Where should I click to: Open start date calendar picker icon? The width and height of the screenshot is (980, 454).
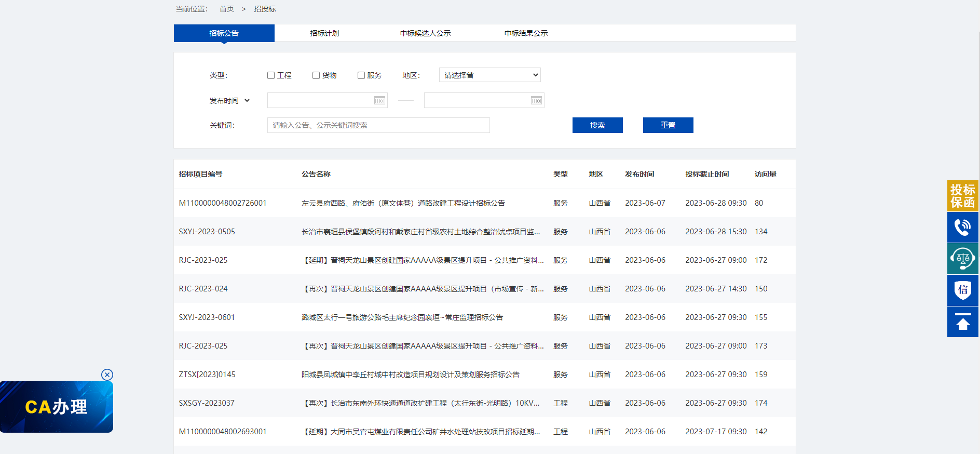click(x=379, y=100)
